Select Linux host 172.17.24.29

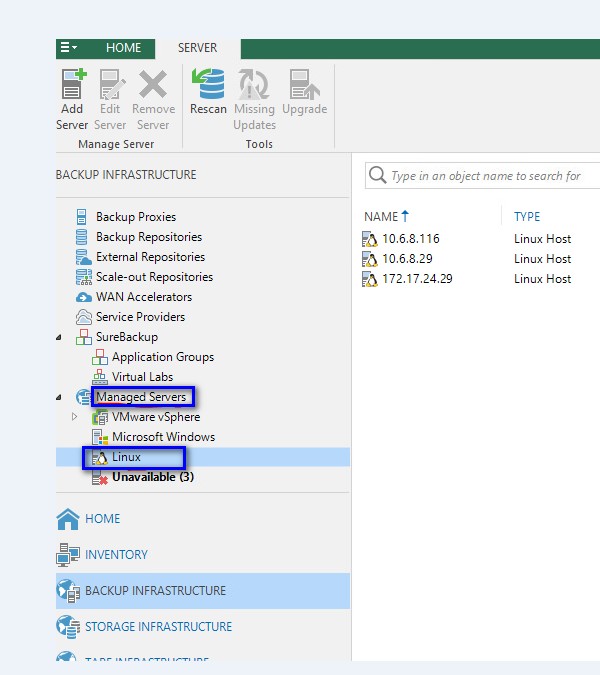click(x=418, y=279)
